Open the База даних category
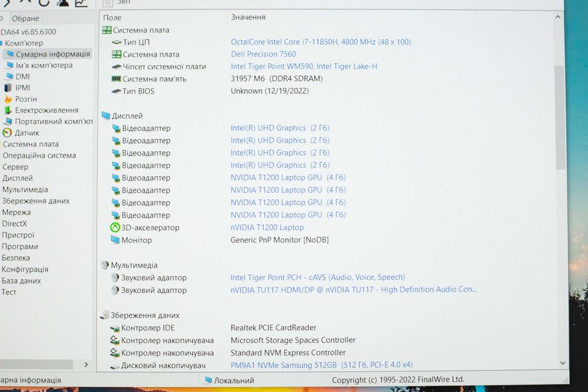588x392 pixels. pos(21,281)
